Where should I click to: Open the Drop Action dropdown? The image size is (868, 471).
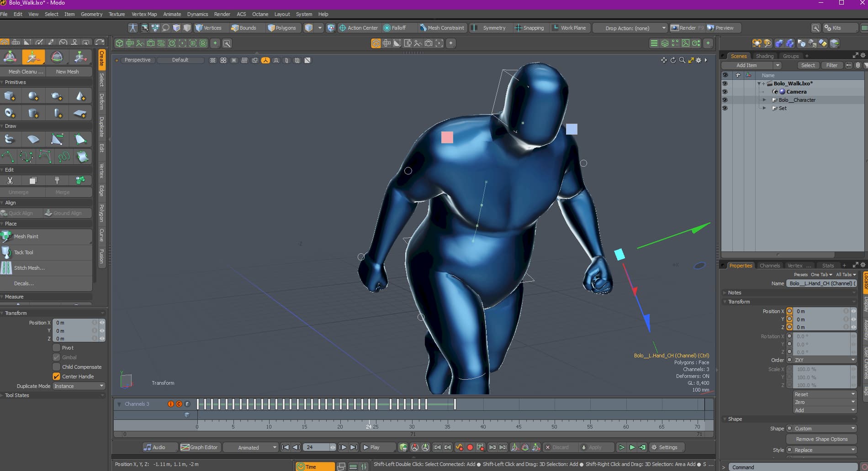(x=630, y=28)
